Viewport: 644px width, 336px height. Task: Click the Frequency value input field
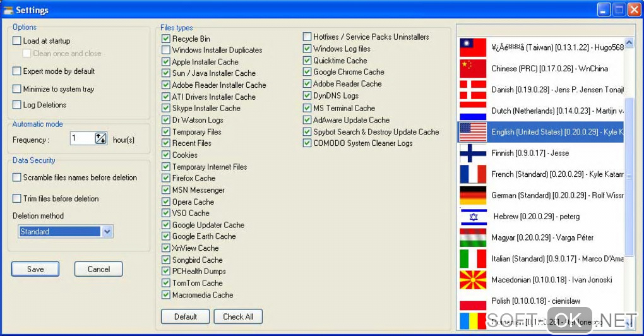[82, 138]
